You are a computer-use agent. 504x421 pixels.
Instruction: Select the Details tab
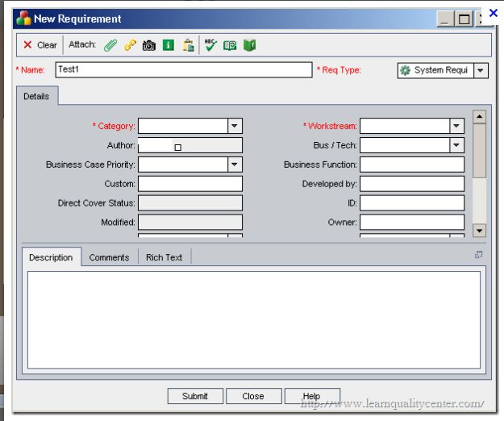[36, 96]
